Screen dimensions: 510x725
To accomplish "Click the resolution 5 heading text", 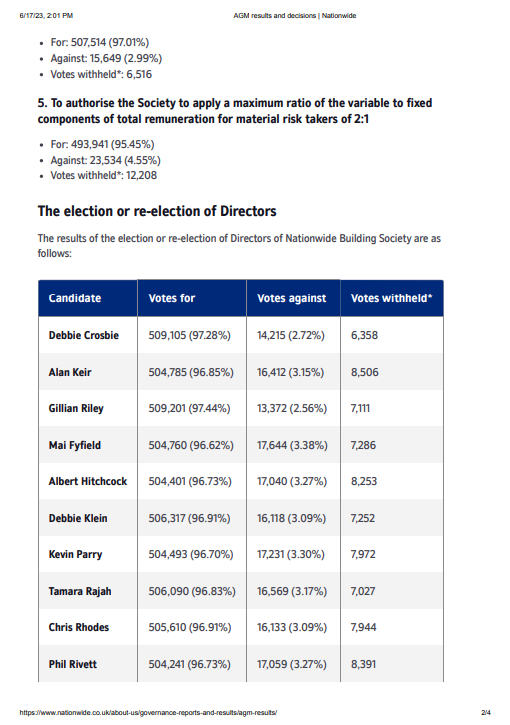I will pyautogui.click(x=235, y=111).
